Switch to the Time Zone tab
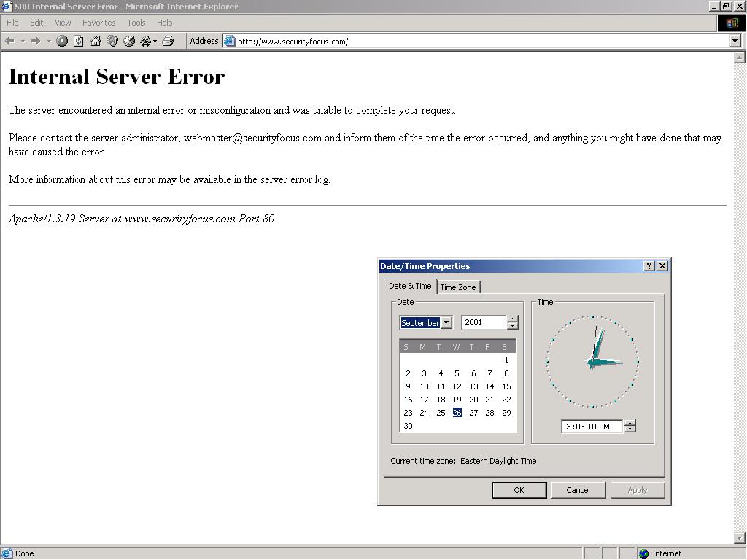Image resolution: width=747 pixels, height=560 pixels. tap(458, 287)
